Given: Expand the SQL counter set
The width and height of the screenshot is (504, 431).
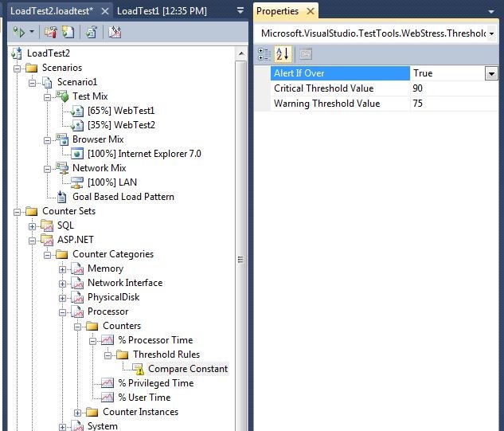Looking at the screenshot, I should [32, 226].
